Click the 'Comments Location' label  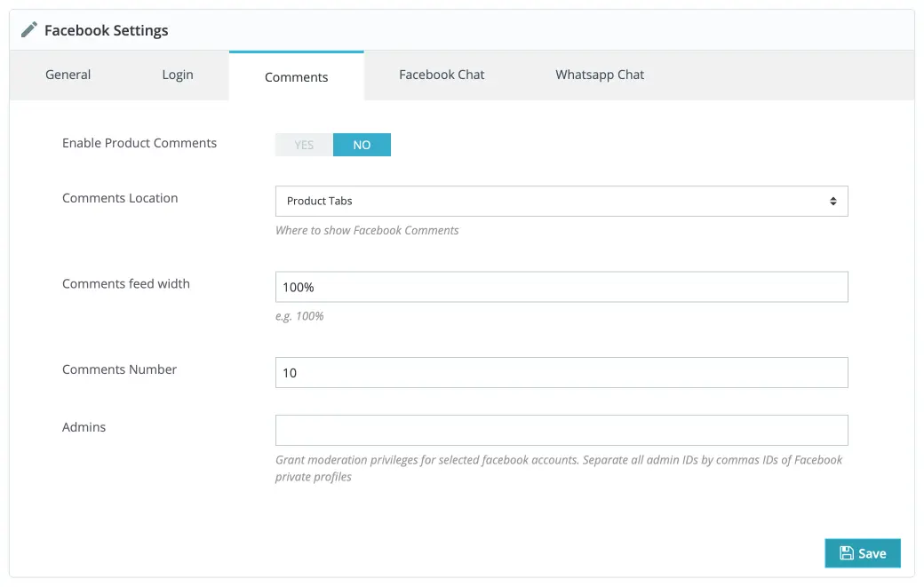tap(120, 198)
